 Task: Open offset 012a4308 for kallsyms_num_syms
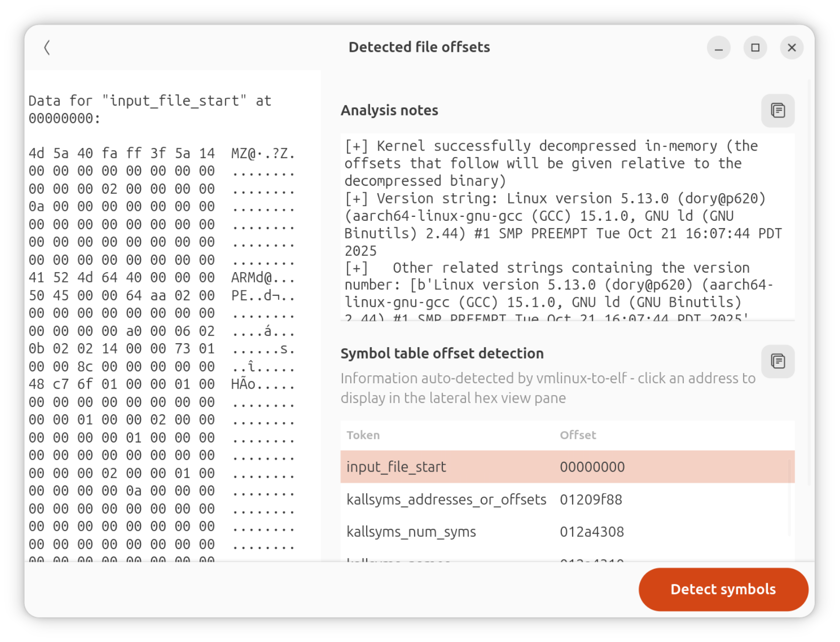[592, 531]
